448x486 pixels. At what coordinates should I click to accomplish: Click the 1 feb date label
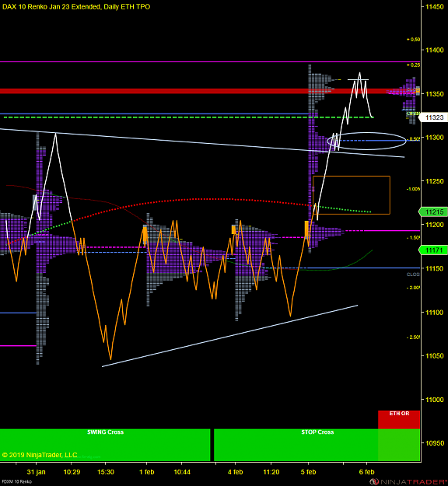146,472
